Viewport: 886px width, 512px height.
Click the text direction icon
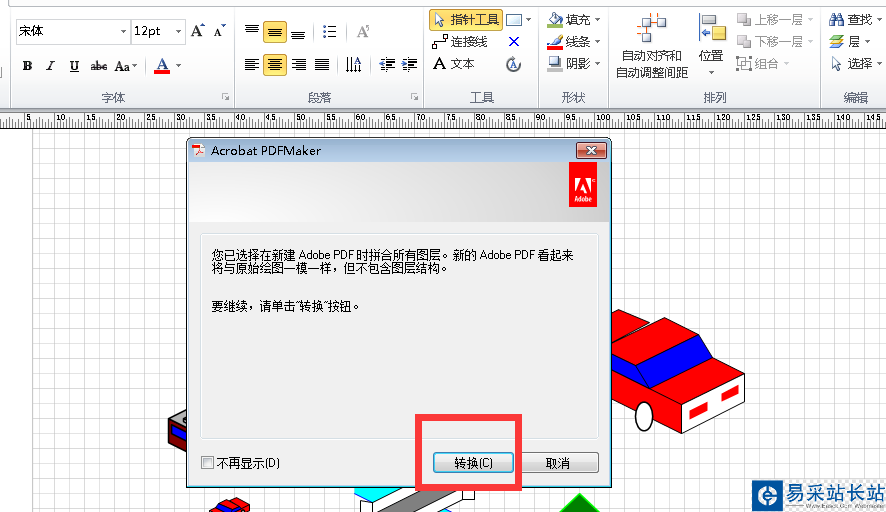coord(353,65)
